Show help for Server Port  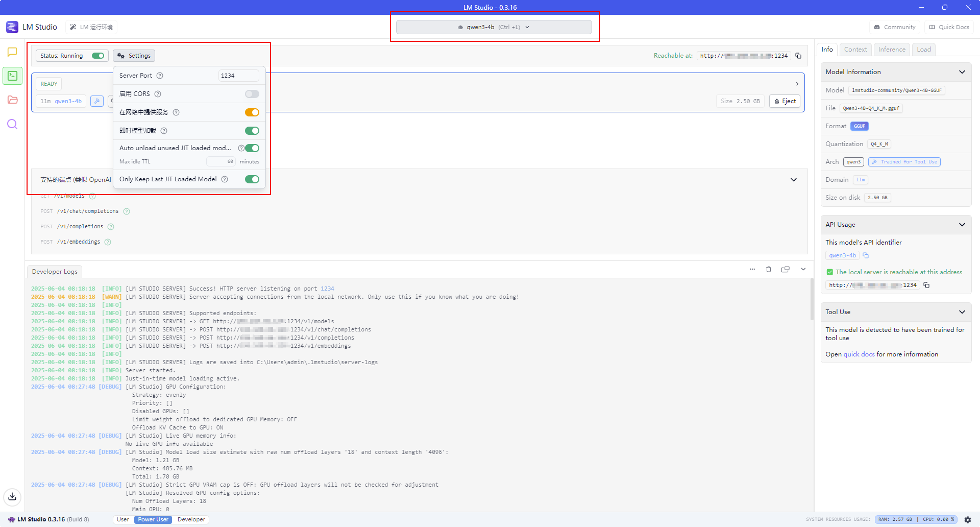pos(160,76)
